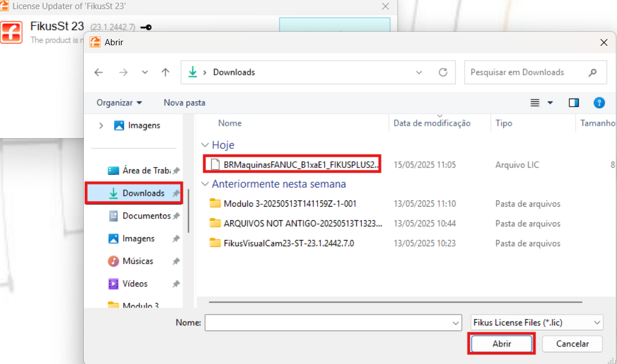Close the License Updater window
617x364 pixels.
(x=385, y=6)
